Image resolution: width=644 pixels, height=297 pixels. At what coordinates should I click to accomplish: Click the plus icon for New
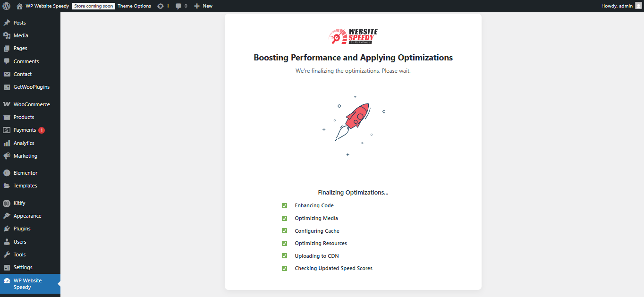197,6
